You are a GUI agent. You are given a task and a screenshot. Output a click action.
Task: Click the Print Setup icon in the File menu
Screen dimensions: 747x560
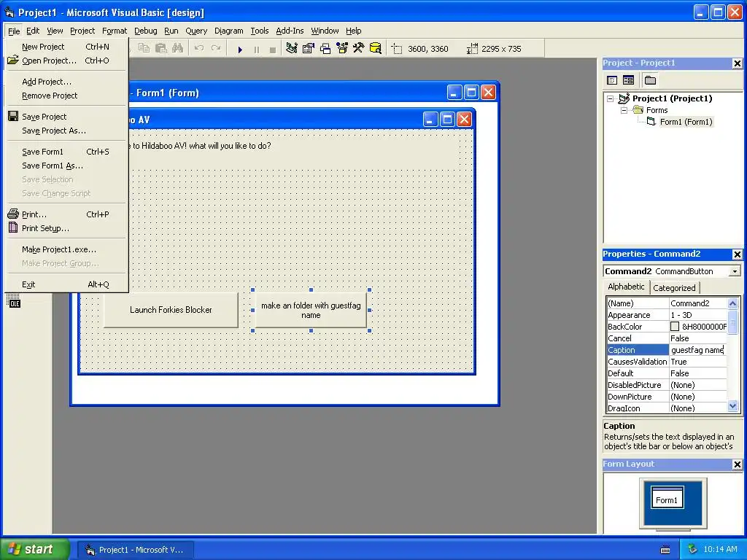[x=13, y=227]
